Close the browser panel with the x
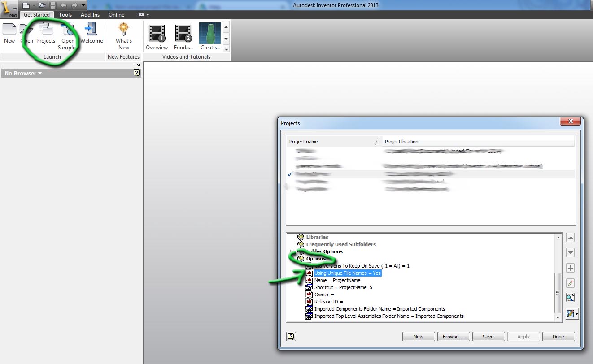This screenshot has height=364, width=593. pyautogui.click(x=138, y=65)
